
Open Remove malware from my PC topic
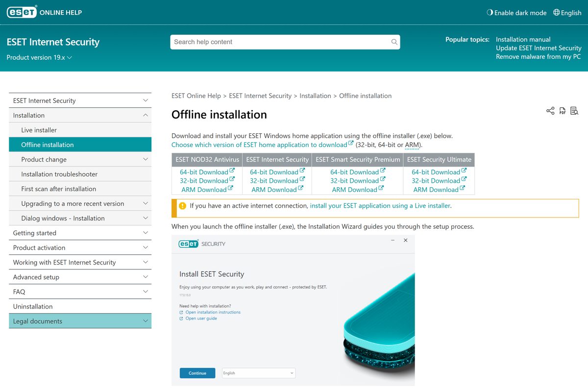(538, 57)
